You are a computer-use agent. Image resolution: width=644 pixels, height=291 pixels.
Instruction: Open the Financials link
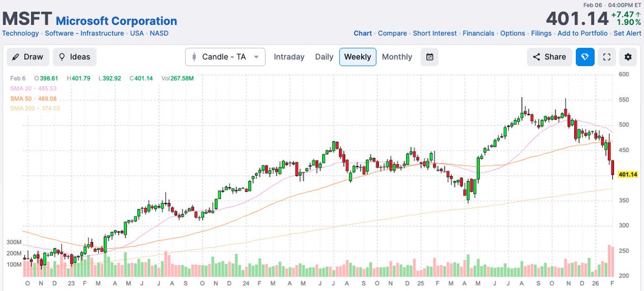(479, 33)
